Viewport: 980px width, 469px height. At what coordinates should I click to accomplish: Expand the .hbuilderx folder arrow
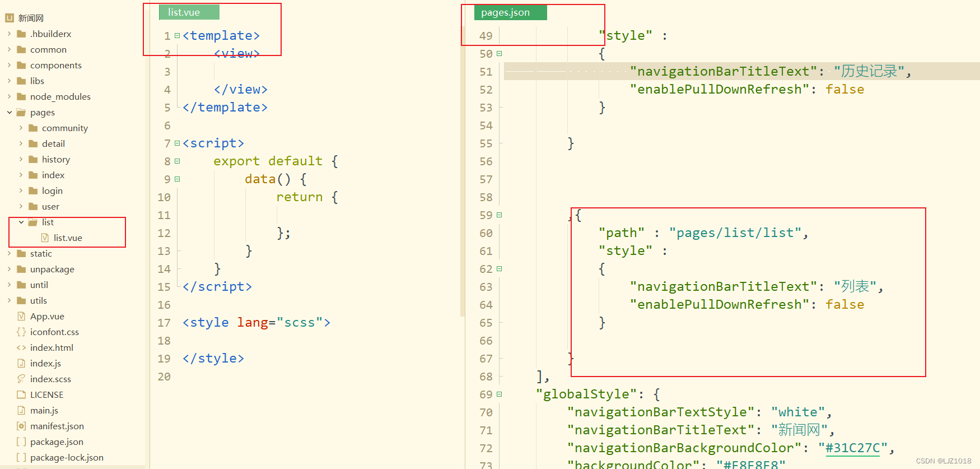coord(9,34)
